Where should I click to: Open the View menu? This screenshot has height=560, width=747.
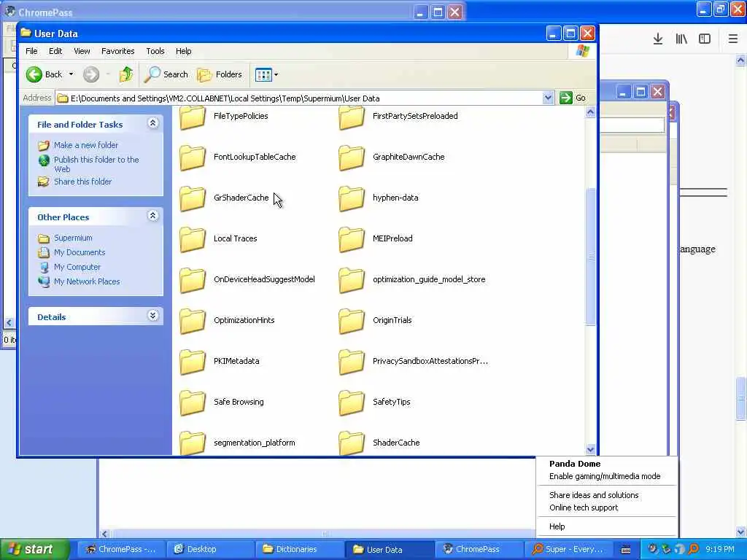(x=82, y=51)
